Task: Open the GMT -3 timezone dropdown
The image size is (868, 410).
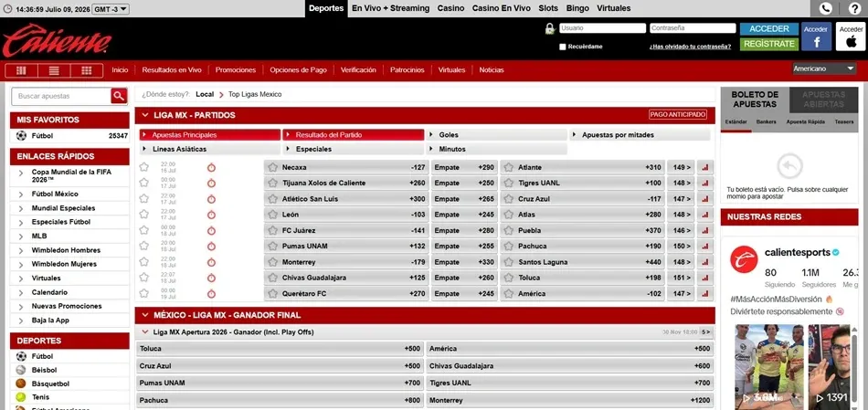Action: (x=111, y=9)
